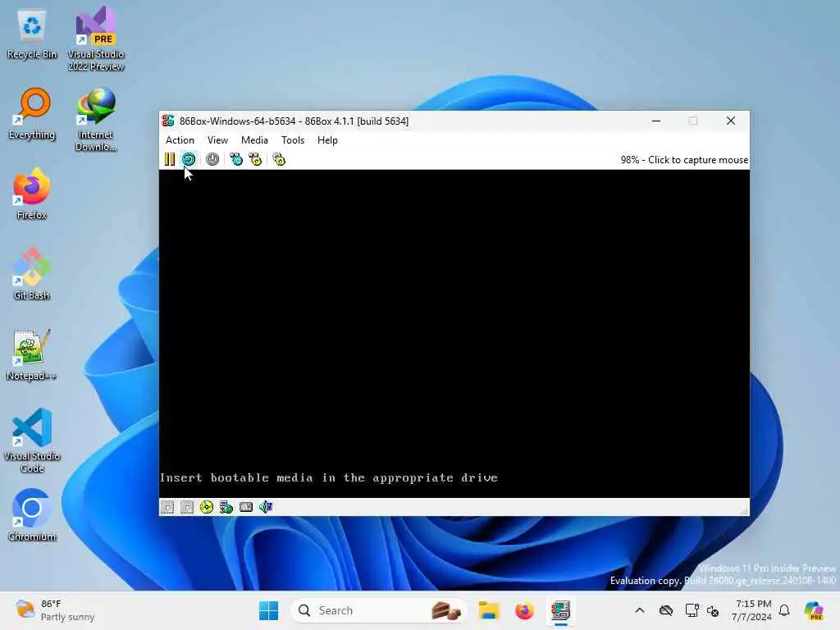The height and width of the screenshot is (630, 840).
Task: Open Firefox from the taskbar
Action: 524,610
